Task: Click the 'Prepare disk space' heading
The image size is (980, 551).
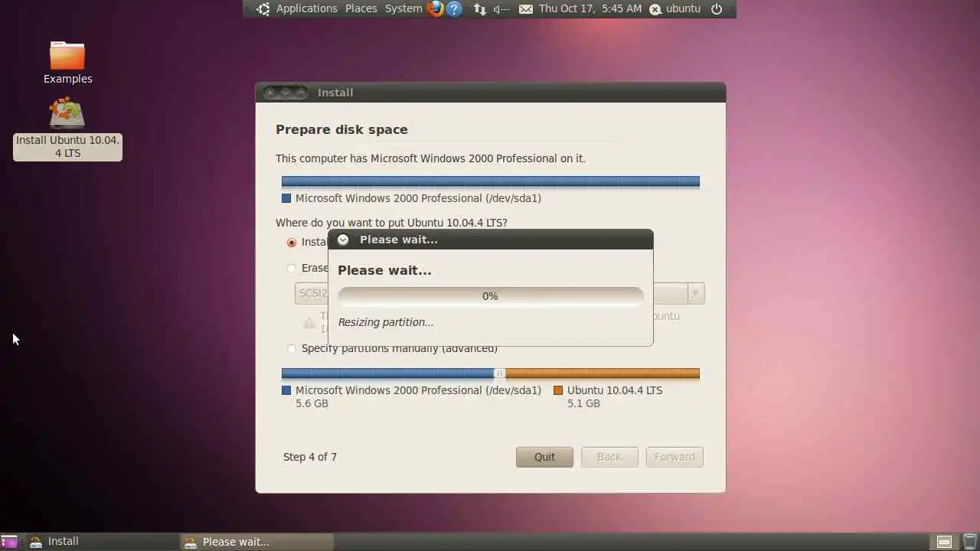Action: [x=341, y=129]
